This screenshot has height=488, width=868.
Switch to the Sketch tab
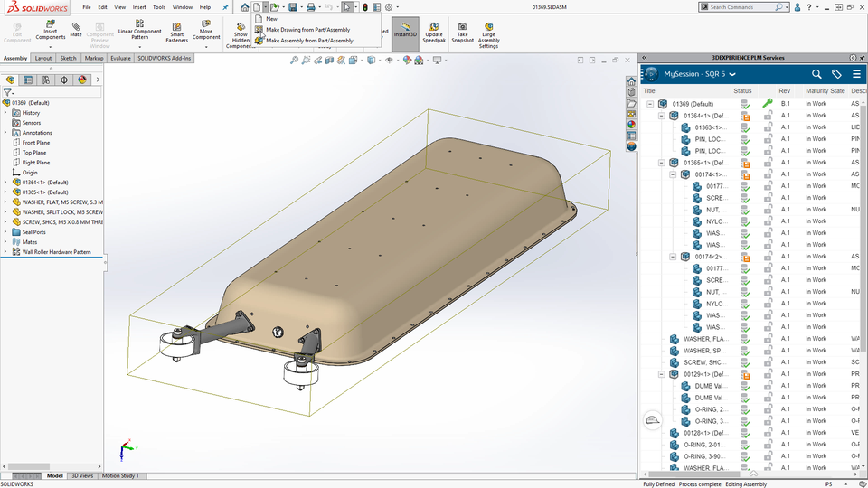[68, 58]
